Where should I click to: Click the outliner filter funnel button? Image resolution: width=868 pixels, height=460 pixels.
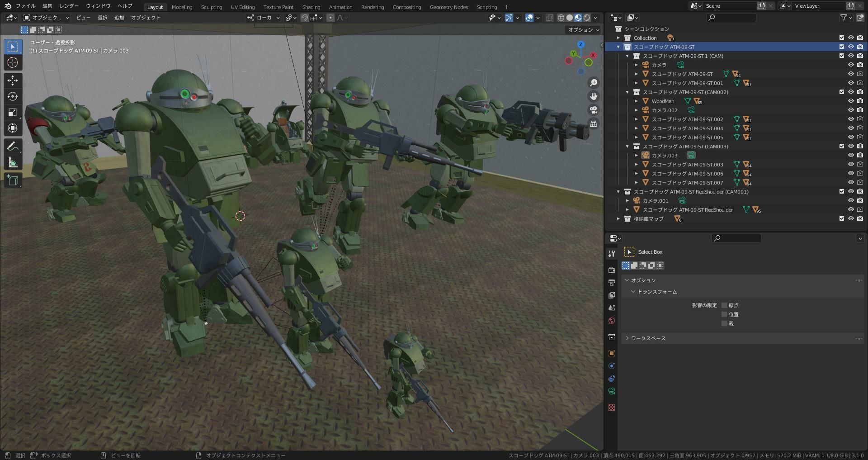tap(846, 18)
